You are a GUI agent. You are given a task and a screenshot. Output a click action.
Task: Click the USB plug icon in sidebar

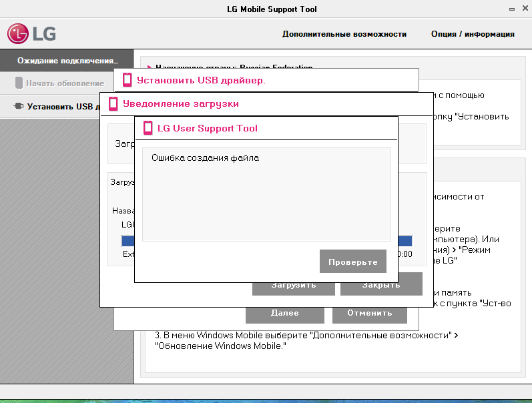(x=18, y=106)
